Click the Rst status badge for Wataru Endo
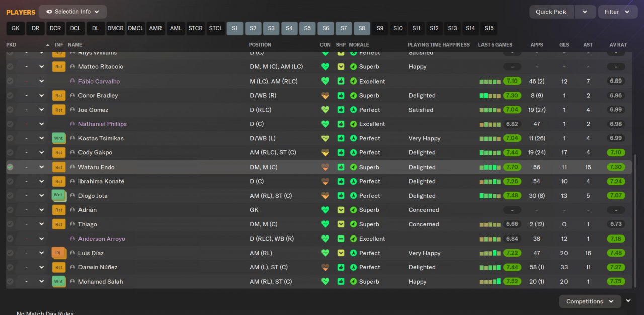644x315 pixels. [59, 167]
